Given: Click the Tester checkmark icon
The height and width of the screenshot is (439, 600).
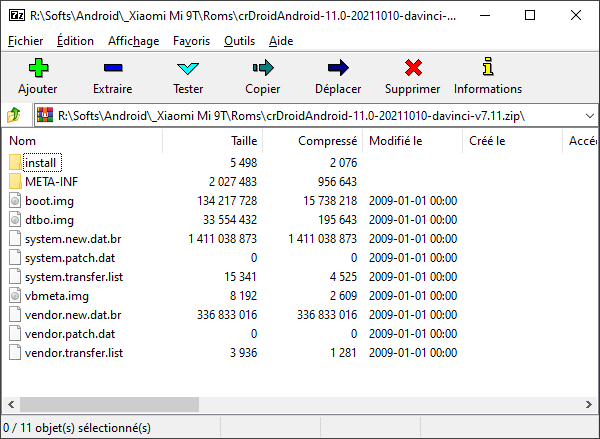Looking at the screenshot, I should (x=188, y=69).
